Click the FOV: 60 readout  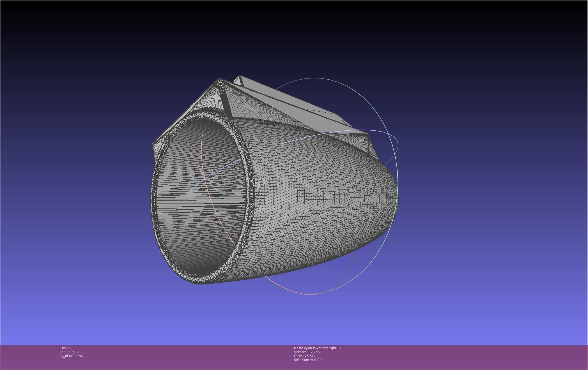pos(65,348)
